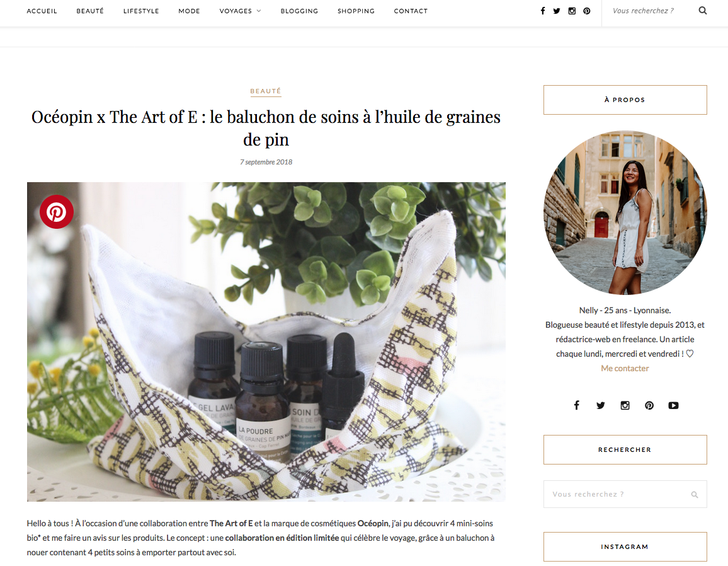Click Nelly's circular profile photo
This screenshot has width=728, height=566.
[625, 212]
